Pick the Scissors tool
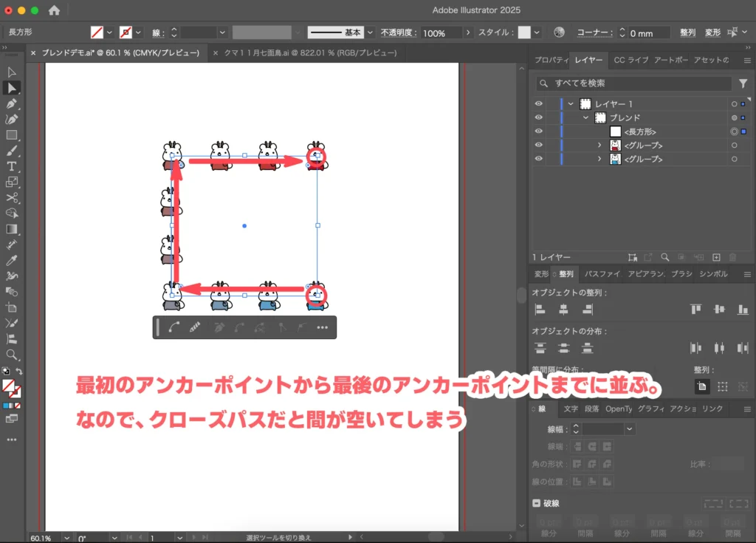756x543 pixels. coord(12,198)
